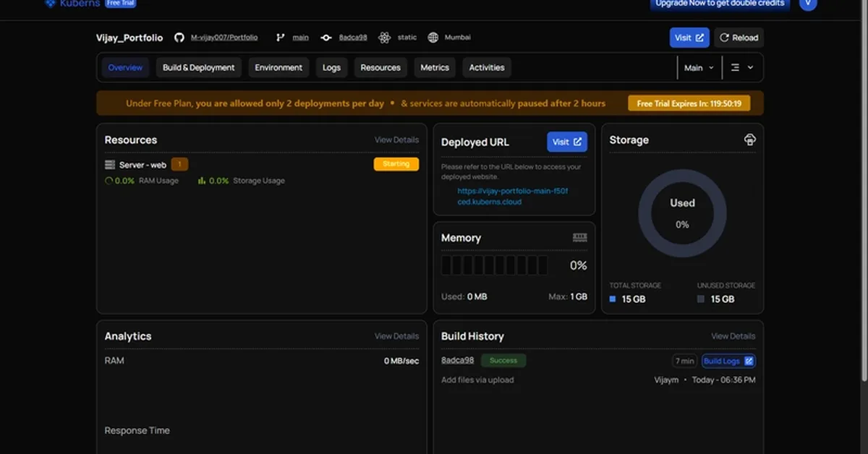868x454 pixels.
Task: Click the globe icon beside Mumbai
Action: [x=433, y=38]
